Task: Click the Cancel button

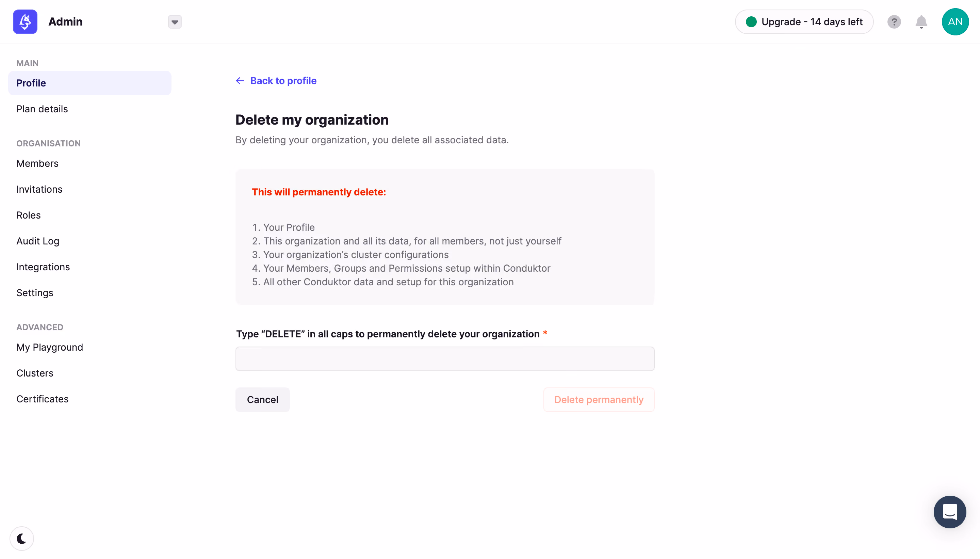Action: coord(262,400)
